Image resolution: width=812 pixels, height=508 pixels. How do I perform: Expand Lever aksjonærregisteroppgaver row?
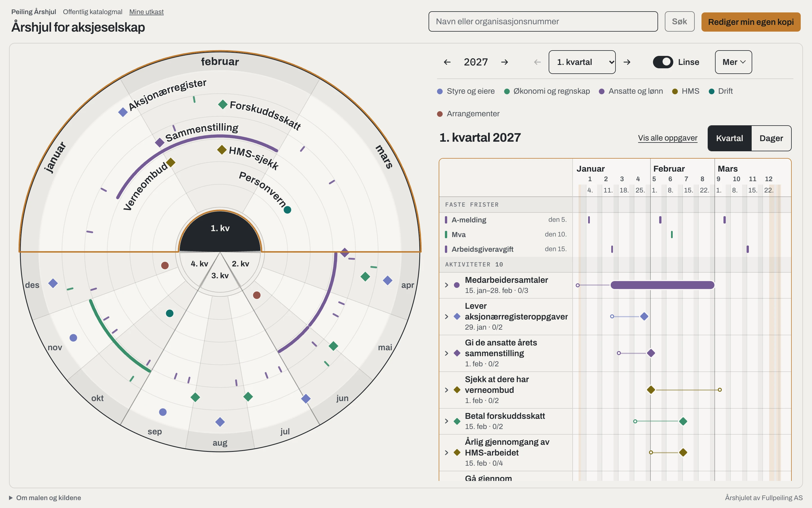pyautogui.click(x=446, y=316)
